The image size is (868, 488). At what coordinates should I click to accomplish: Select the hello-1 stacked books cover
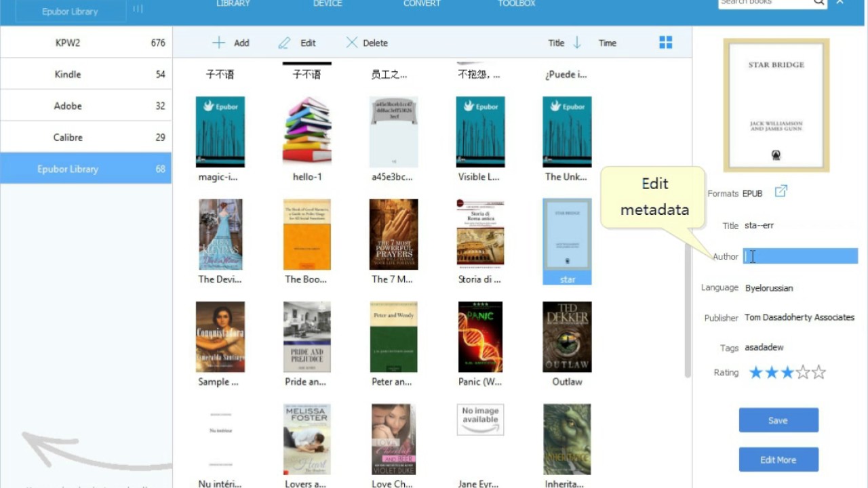pos(307,131)
